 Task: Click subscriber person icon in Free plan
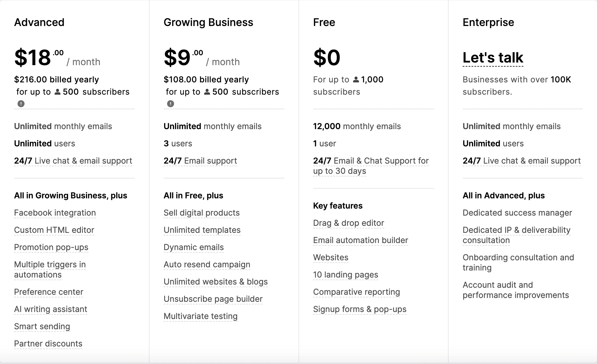click(356, 79)
